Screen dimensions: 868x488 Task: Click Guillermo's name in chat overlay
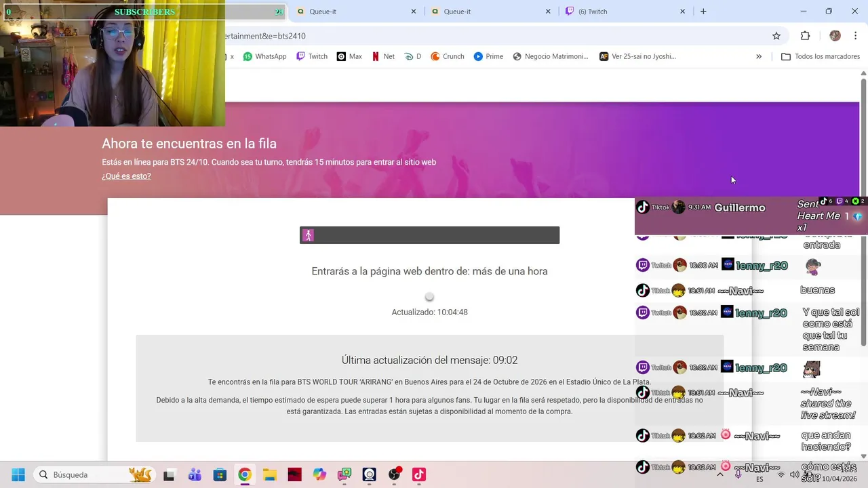[x=739, y=208]
